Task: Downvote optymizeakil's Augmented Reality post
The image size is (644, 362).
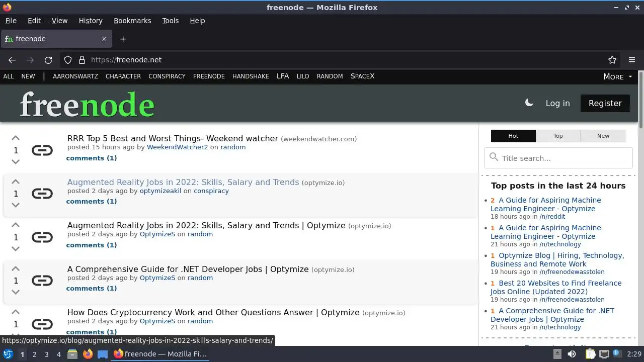Action: pos(16,205)
